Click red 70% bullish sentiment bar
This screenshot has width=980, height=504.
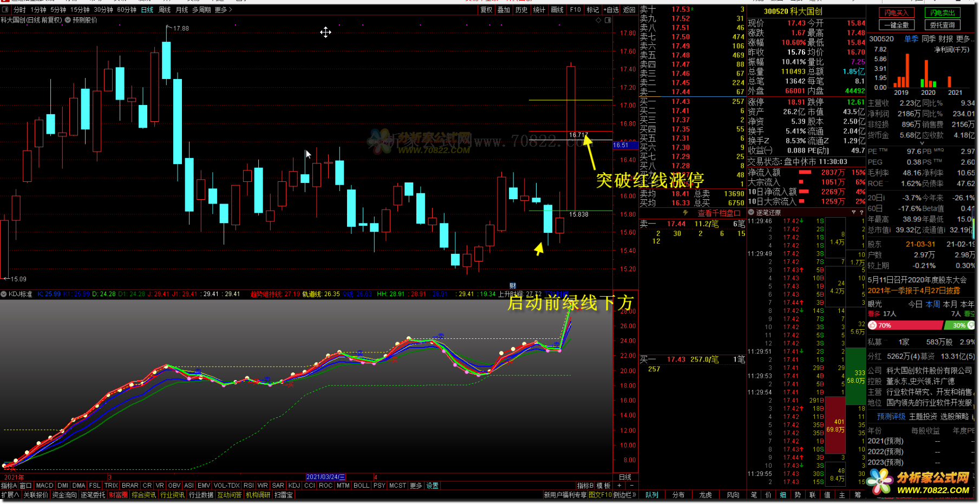pyautogui.click(x=905, y=325)
